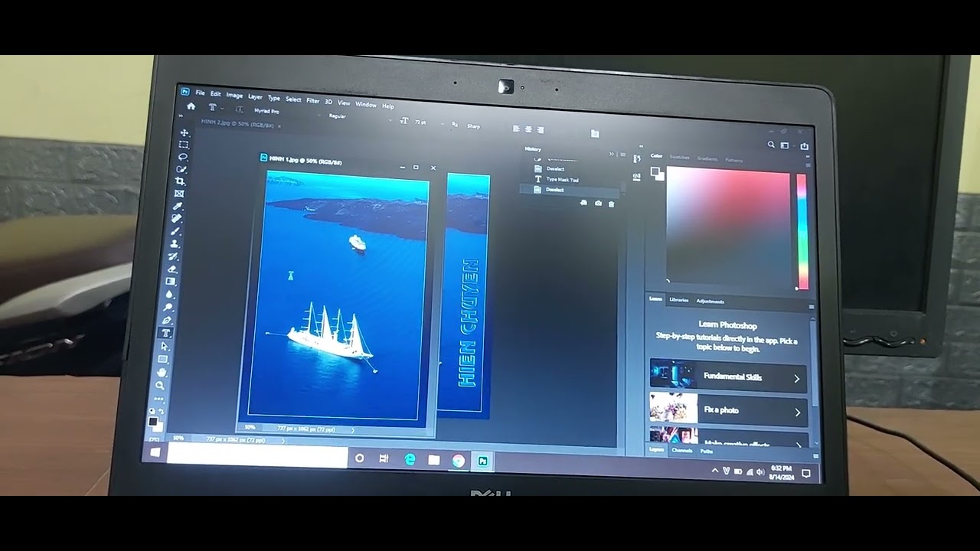Select the Brush tool
The width and height of the screenshot is (980, 551).
coord(176,231)
